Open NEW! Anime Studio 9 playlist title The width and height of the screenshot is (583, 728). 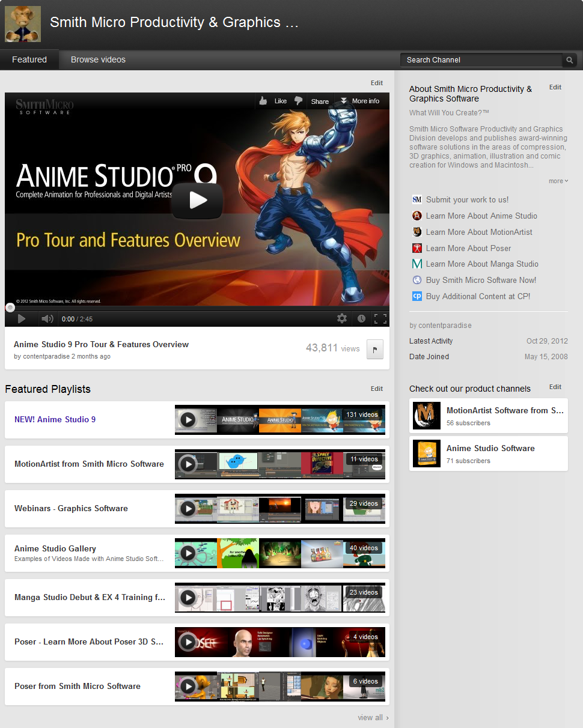(55, 419)
